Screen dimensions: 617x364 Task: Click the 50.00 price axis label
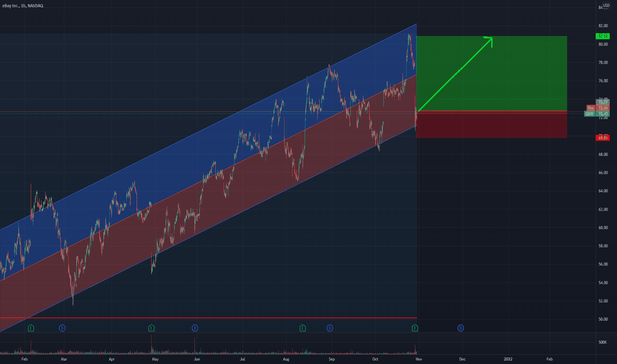point(603,319)
